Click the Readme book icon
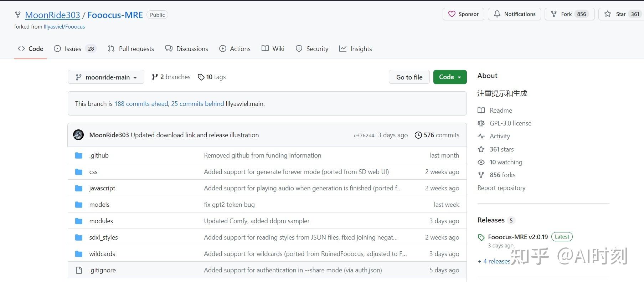The image size is (644, 282). point(481,111)
